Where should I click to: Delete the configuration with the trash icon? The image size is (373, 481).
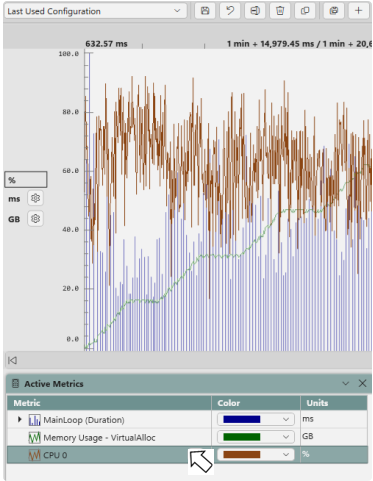280,11
